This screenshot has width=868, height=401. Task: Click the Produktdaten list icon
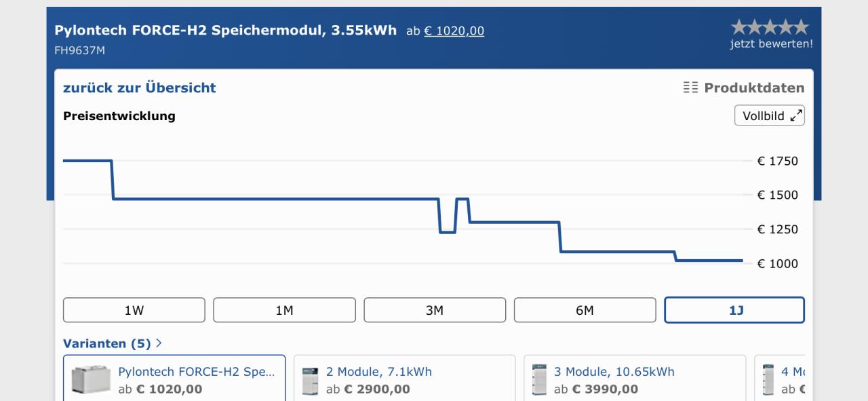pyautogui.click(x=690, y=88)
